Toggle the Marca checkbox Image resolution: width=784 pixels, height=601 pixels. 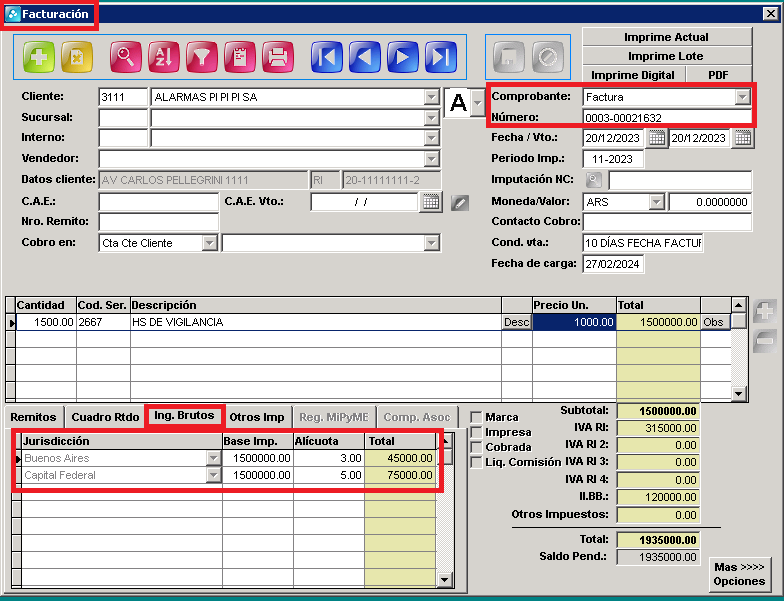(x=476, y=417)
